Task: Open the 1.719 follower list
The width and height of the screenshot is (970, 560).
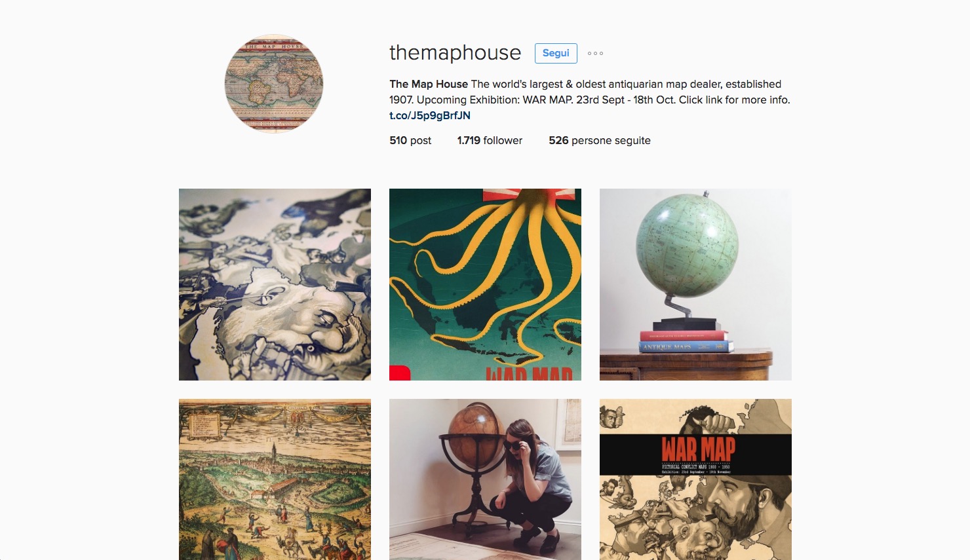Action: pos(490,140)
